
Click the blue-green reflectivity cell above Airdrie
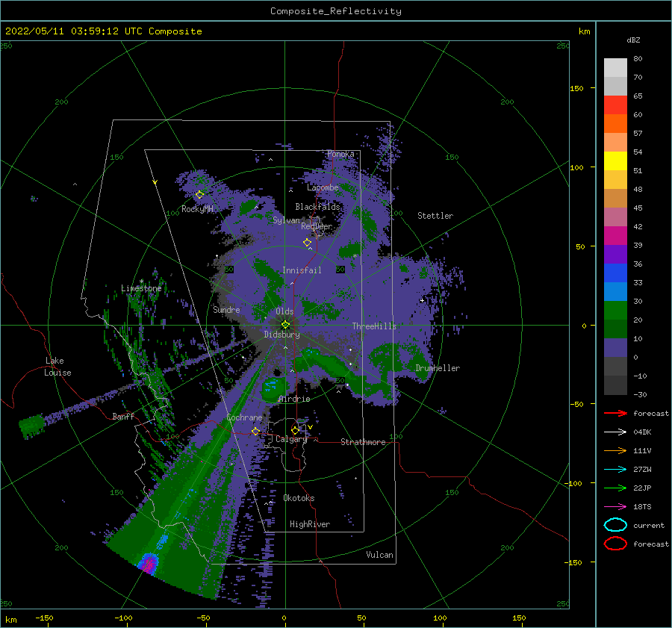pos(272,388)
